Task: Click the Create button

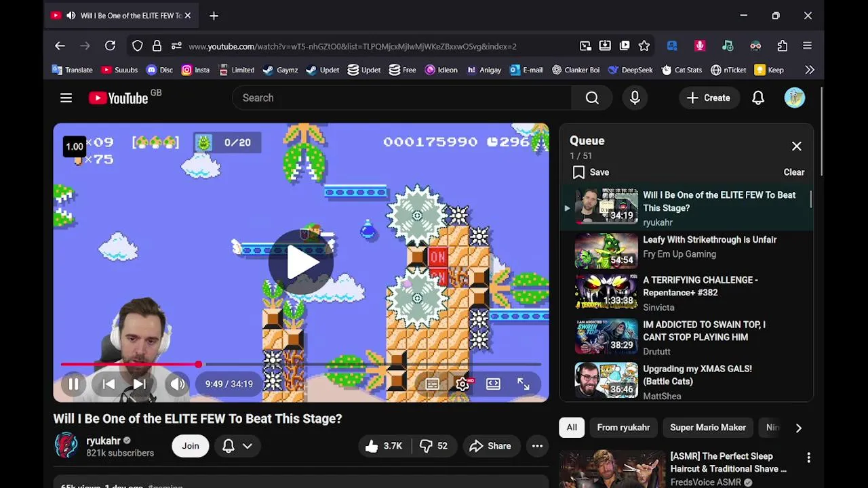Action: pos(708,98)
